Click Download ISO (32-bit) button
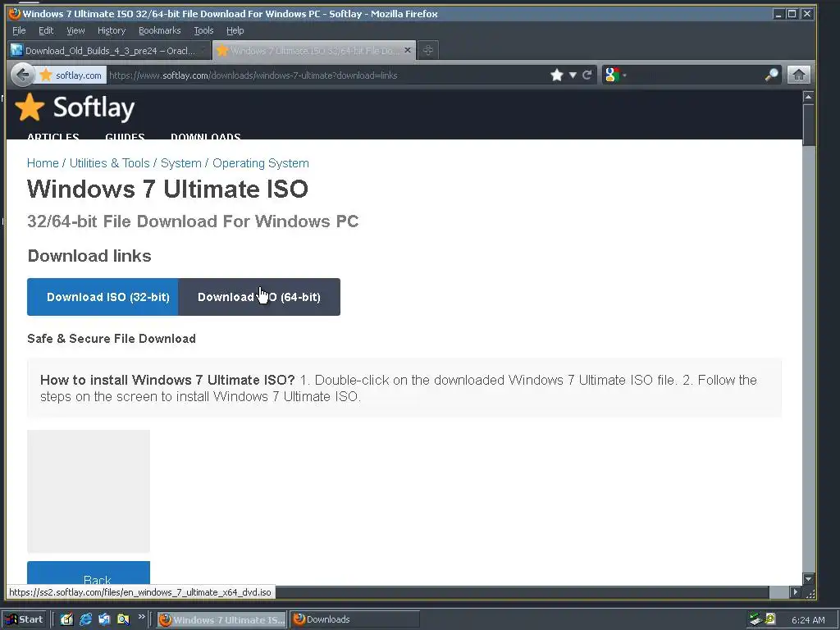The image size is (840, 630). [x=103, y=297]
